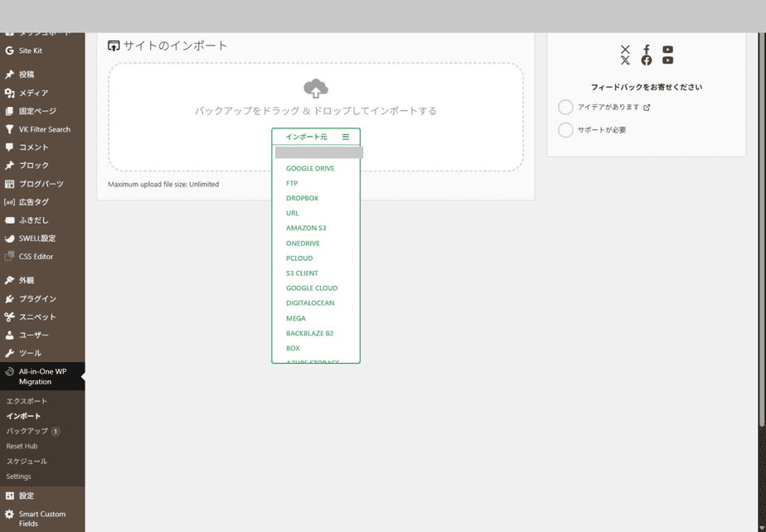This screenshot has height=532, width=766.
Task: Open メディア using its media icon
Action: (9, 93)
